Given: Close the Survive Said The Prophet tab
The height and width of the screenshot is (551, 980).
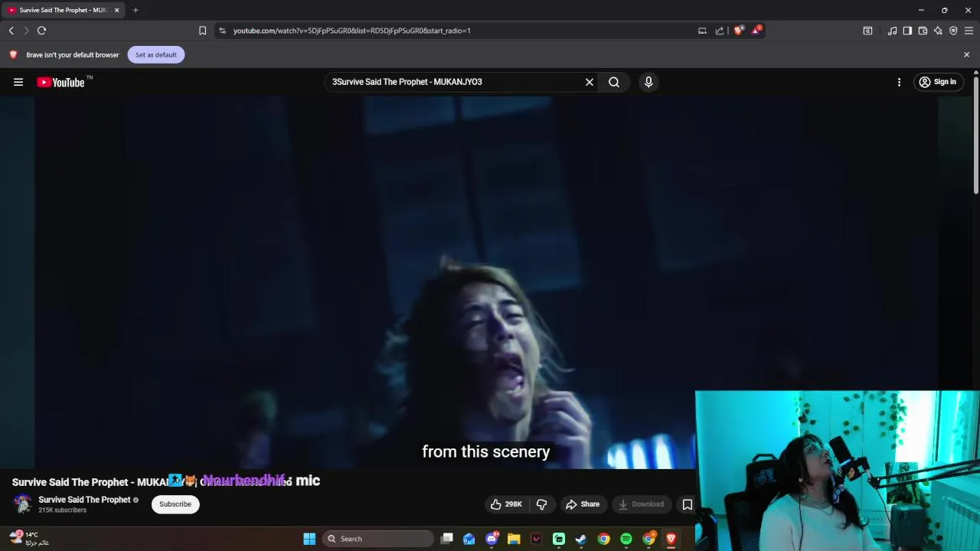Looking at the screenshot, I should tap(116, 10).
